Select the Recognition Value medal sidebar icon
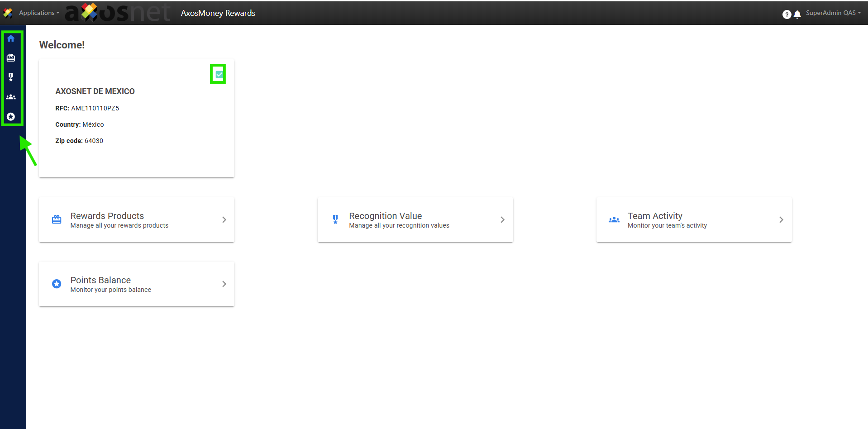The width and height of the screenshot is (868, 429). click(x=11, y=77)
